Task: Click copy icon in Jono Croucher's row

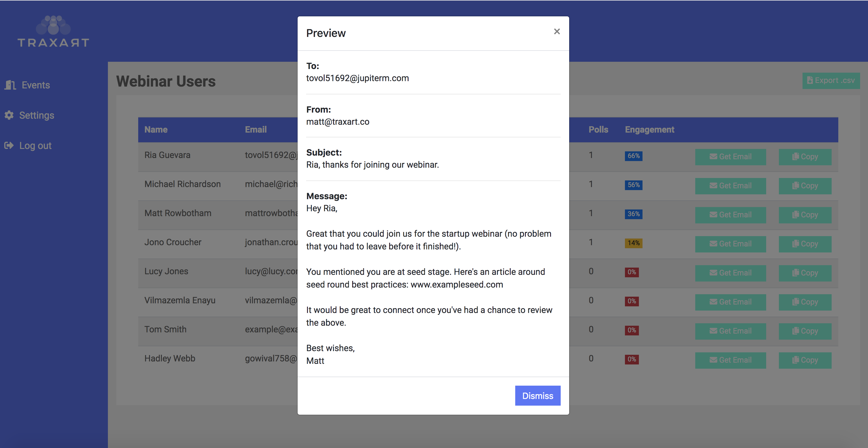Action: [795, 243]
